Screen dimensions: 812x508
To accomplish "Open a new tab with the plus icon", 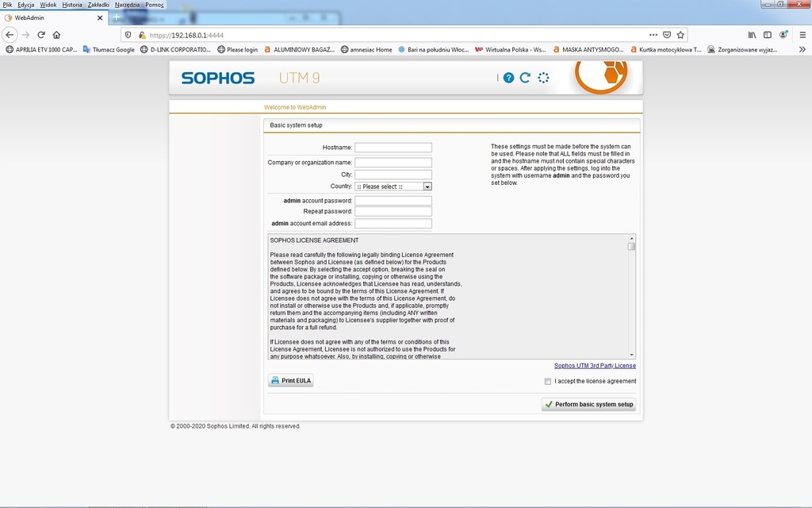I will click(x=117, y=17).
